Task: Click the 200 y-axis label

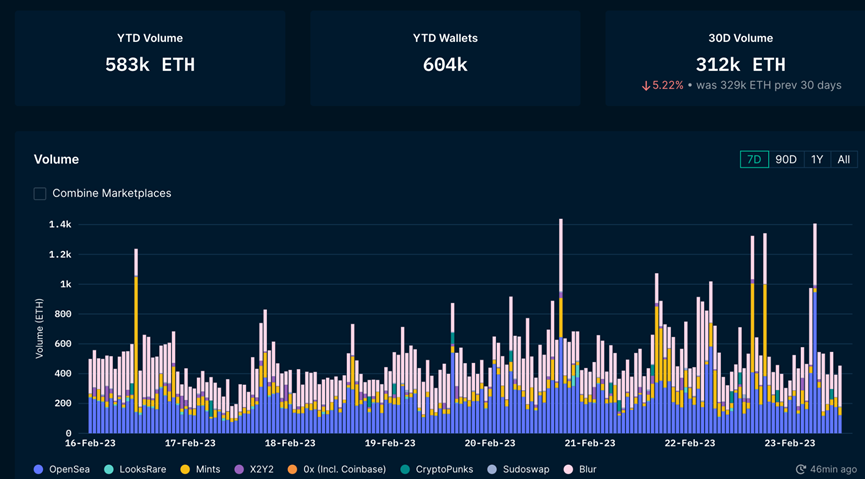Action: [65, 403]
